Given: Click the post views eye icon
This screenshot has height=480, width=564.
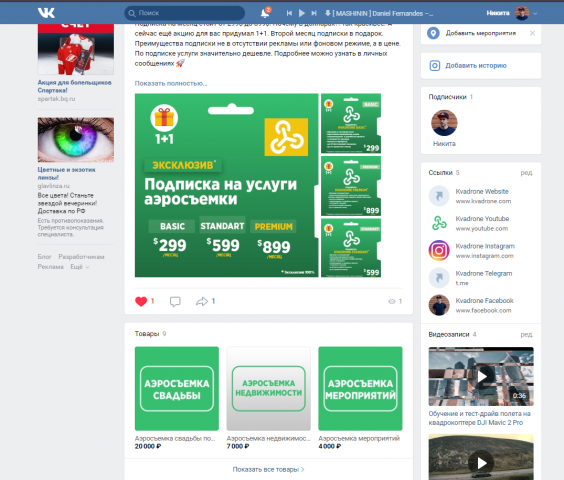Looking at the screenshot, I should (x=392, y=302).
